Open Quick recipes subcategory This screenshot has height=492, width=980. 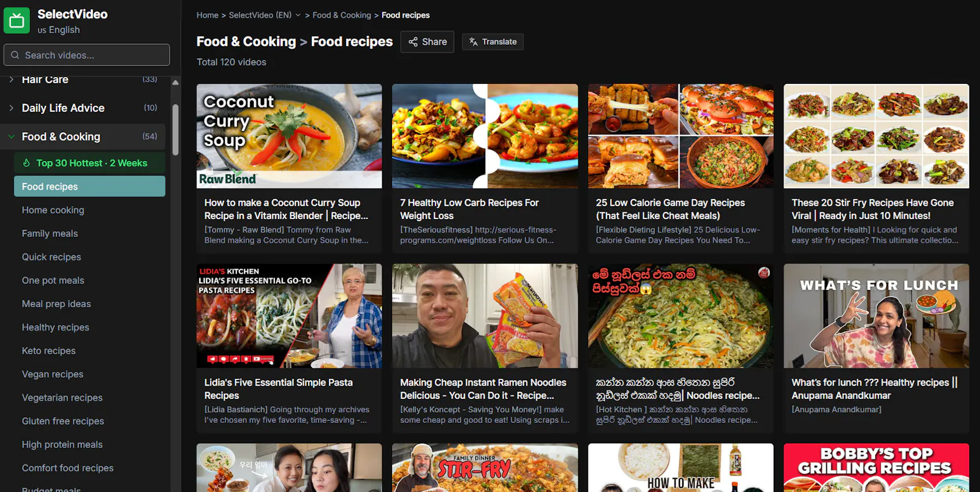click(x=51, y=257)
